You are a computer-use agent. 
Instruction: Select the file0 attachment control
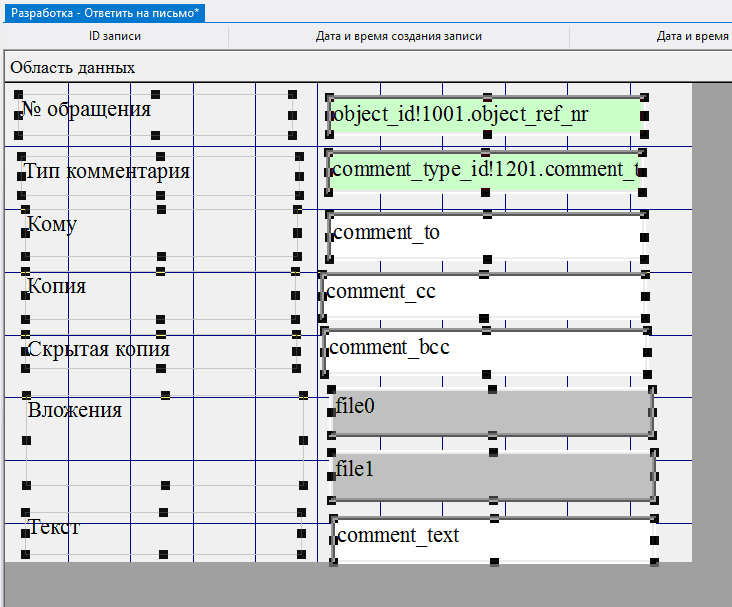coord(492,412)
